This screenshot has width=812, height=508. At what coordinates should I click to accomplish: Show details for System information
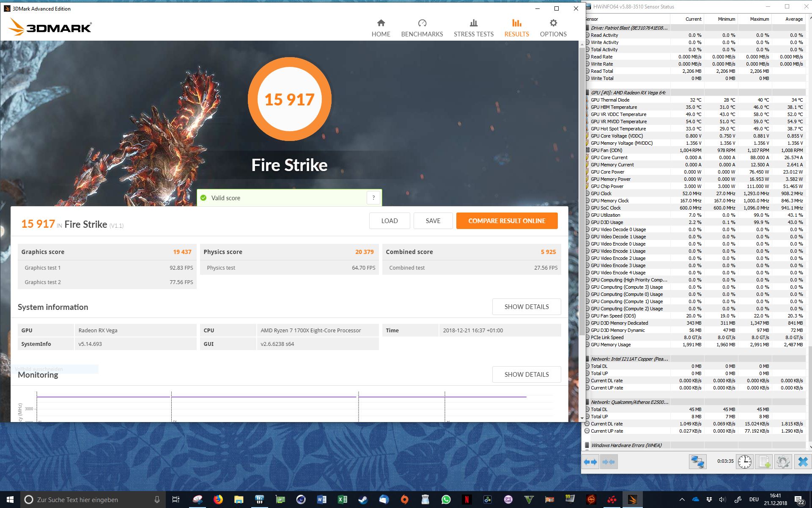(x=526, y=306)
